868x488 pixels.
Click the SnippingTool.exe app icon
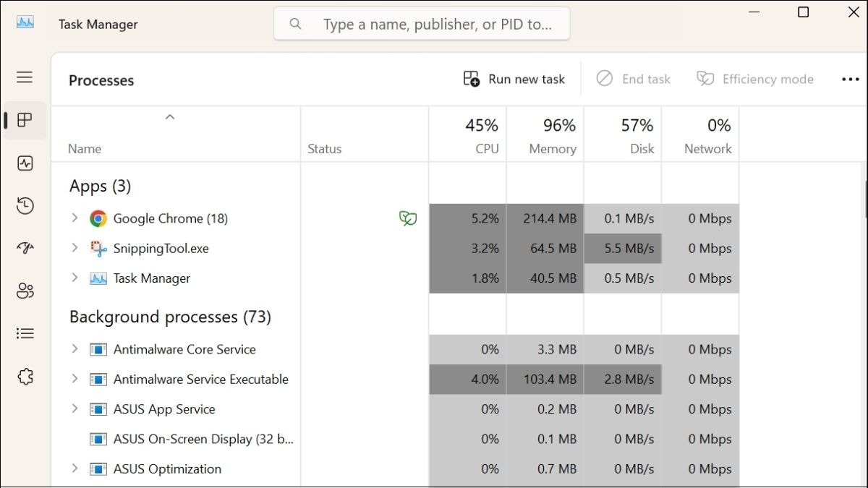coord(98,249)
